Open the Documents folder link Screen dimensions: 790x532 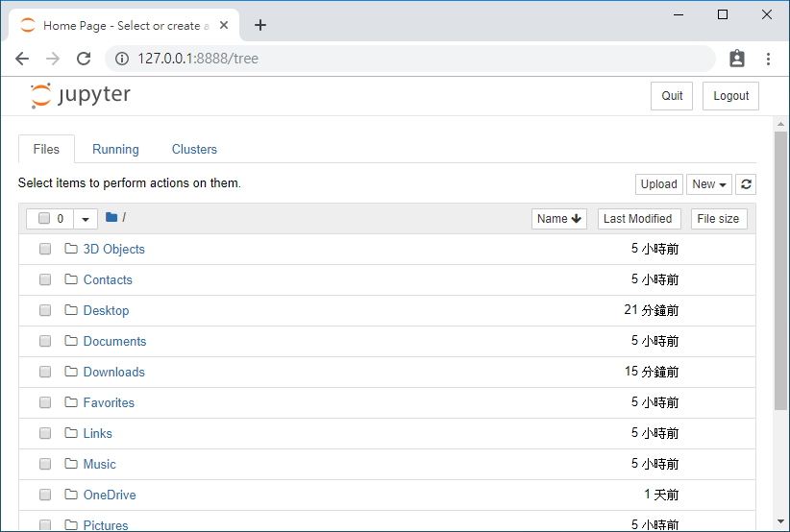pos(115,341)
